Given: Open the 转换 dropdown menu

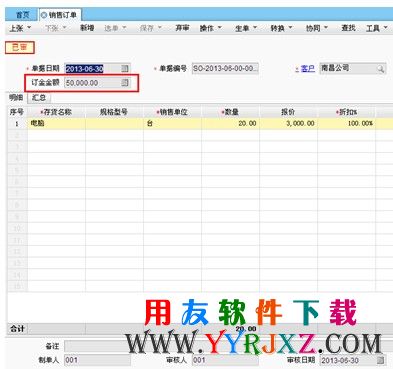Looking at the screenshot, I should pos(281,28).
